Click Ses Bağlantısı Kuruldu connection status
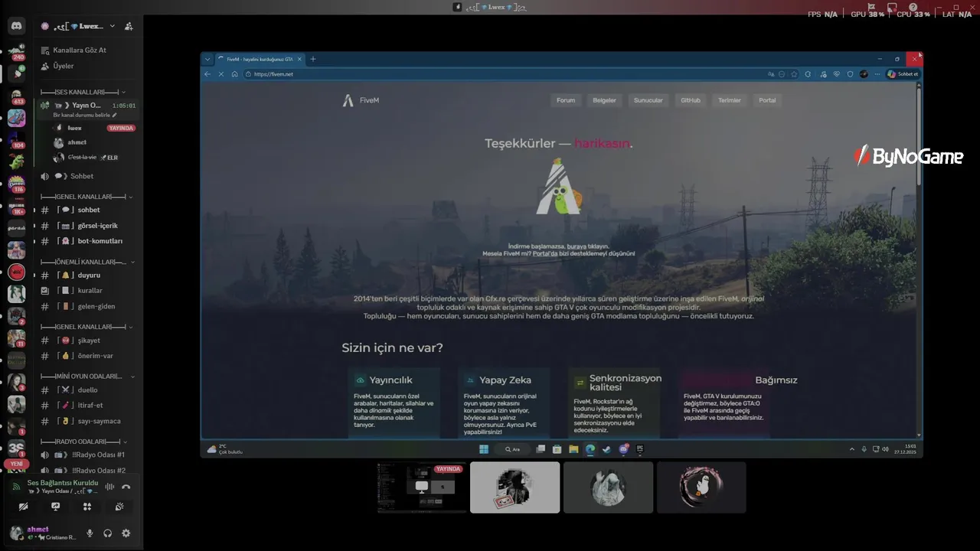This screenshot has height=551, width=980. 63,483
